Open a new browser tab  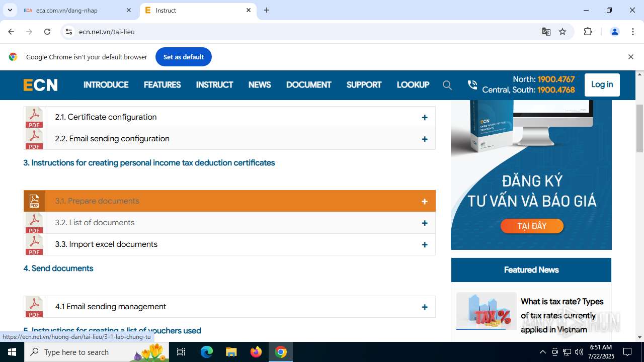click(x=267, y=10)
